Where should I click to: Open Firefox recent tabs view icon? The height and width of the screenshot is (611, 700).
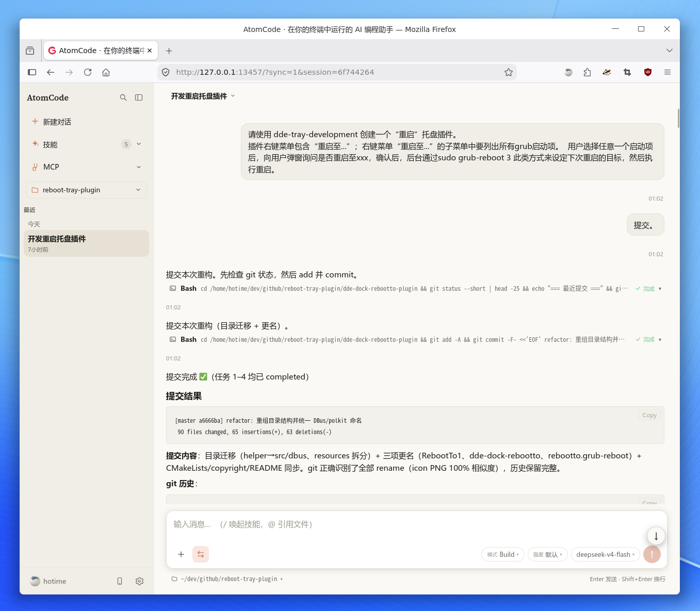(x=30, y=51)
